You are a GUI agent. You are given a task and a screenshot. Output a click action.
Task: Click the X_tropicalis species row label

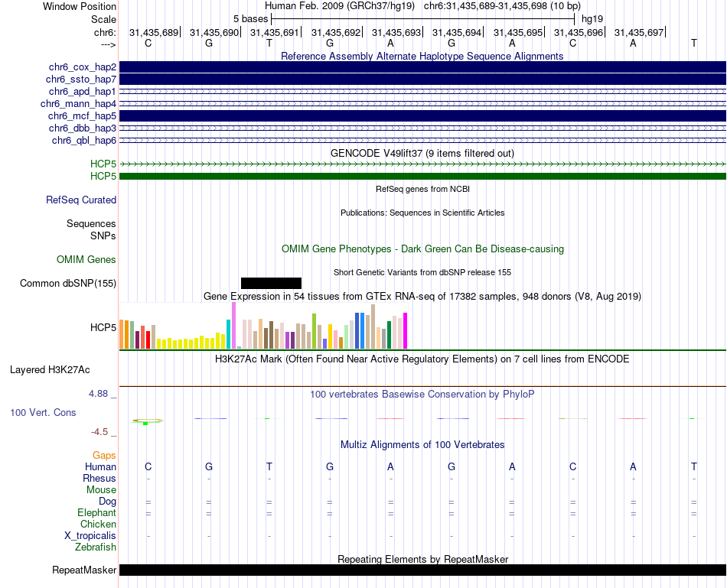tap(90, 536)
